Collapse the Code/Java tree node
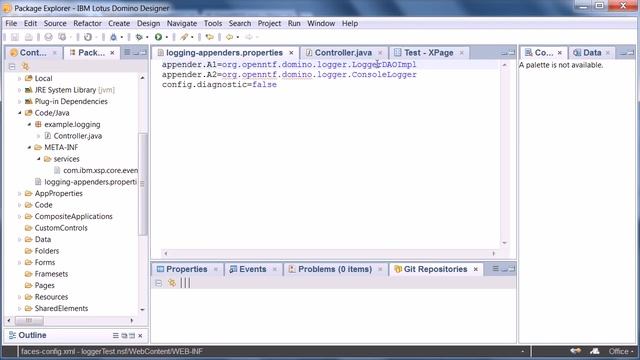640x360 pixels. pos(19,113)
